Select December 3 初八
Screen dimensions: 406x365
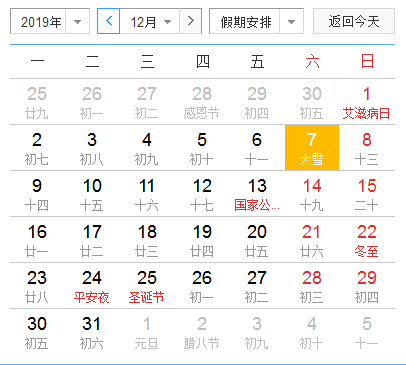pyautogui.click(x=92, y=148)
